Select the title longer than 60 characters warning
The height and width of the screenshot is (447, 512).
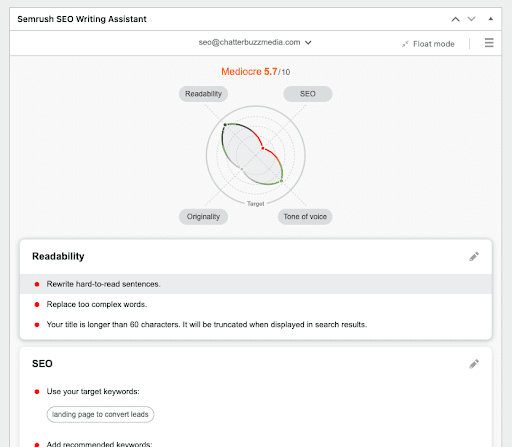click(256, 325)
